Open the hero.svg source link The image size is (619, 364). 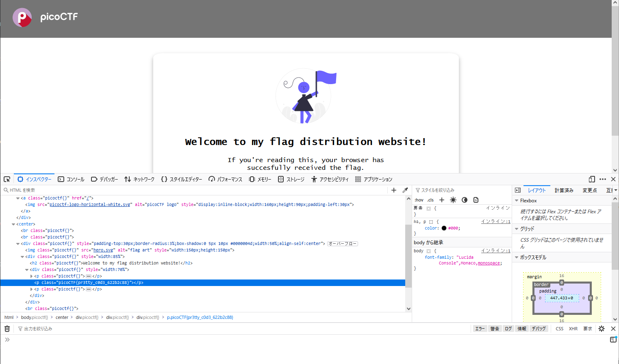(x=103, y=250)
